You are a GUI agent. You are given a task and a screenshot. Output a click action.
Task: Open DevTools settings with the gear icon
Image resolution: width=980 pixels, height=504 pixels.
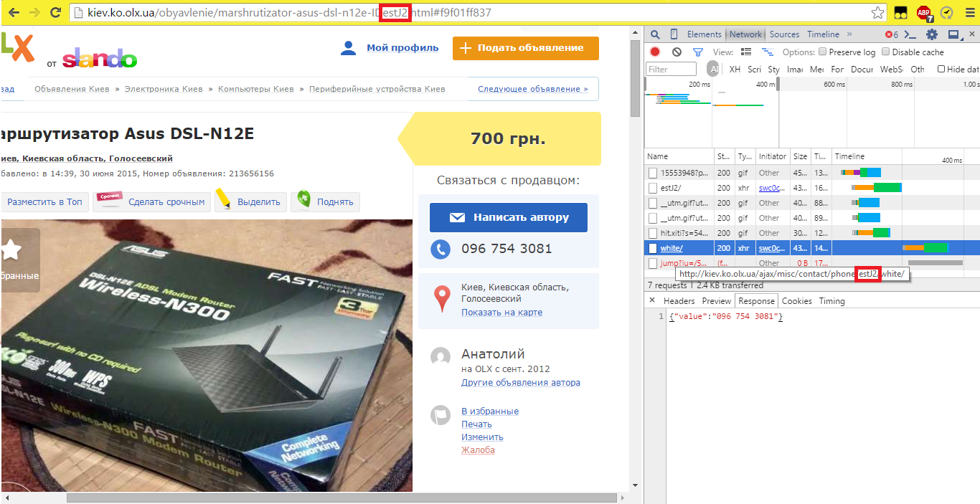click(x=931, y=34)
